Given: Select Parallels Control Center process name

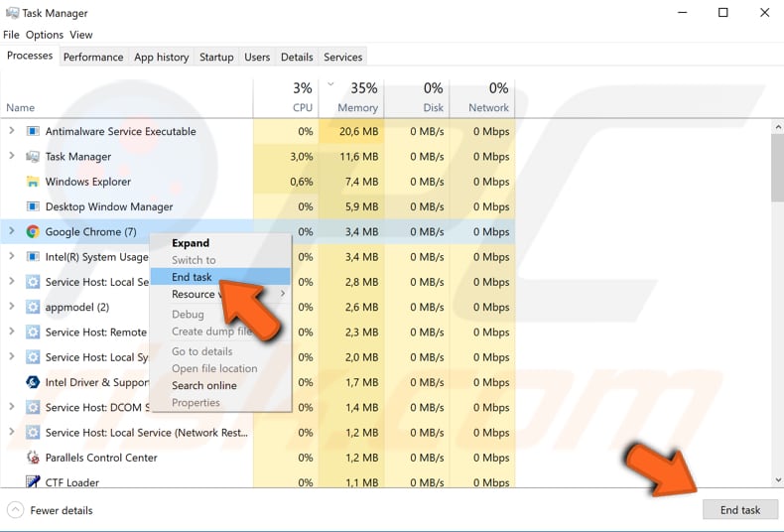Looking at the screenshot, I should 101,458.
